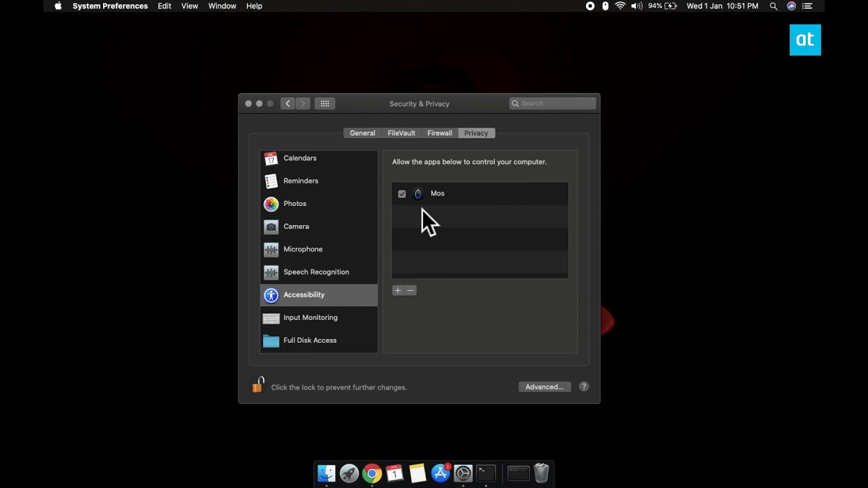868x488 pixels.
Task: Click the screen recording stop icon
Action: click(x=590, y=6)
